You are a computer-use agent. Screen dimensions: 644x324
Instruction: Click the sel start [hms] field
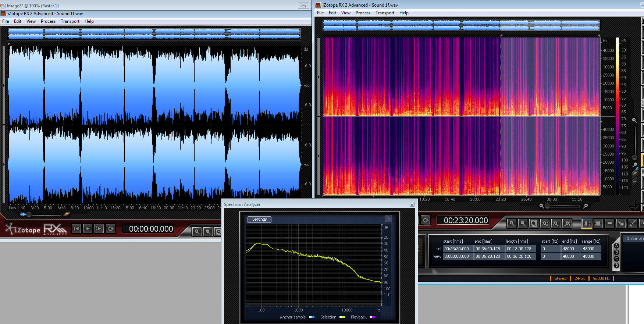point(458,249)
